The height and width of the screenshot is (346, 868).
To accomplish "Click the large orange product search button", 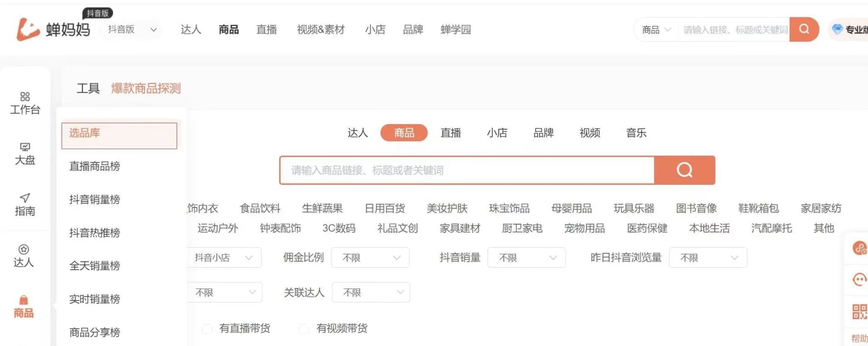I will click(x=685, y=170).
